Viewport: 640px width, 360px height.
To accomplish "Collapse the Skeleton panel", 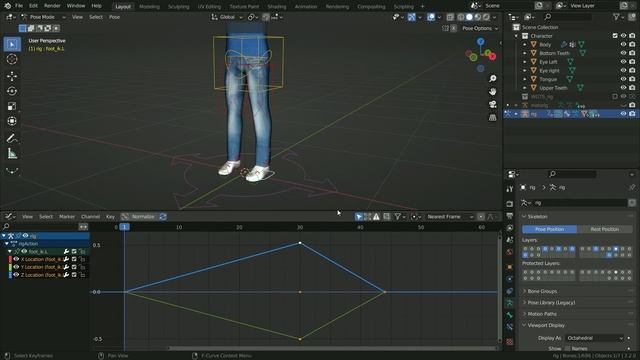I will (537, 217).
